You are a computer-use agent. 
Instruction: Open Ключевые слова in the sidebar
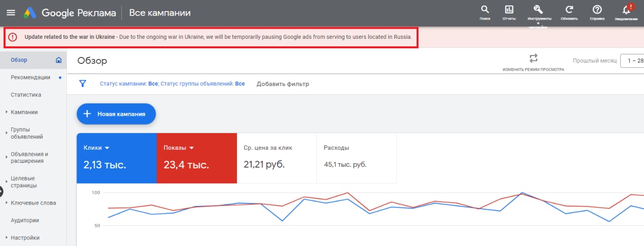(33, 203)
